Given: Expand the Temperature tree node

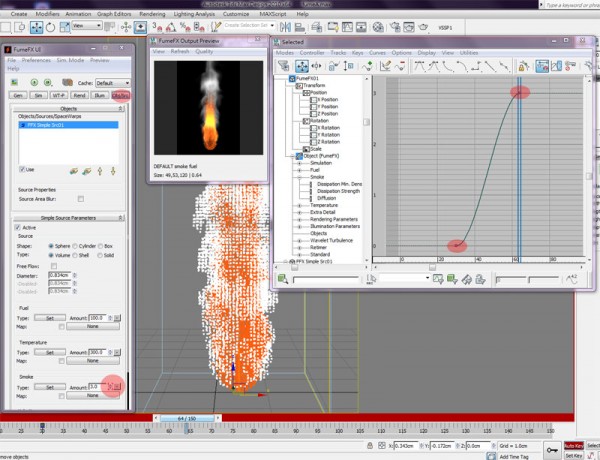Looking at the screenshot, I should [x=300, y=206].
